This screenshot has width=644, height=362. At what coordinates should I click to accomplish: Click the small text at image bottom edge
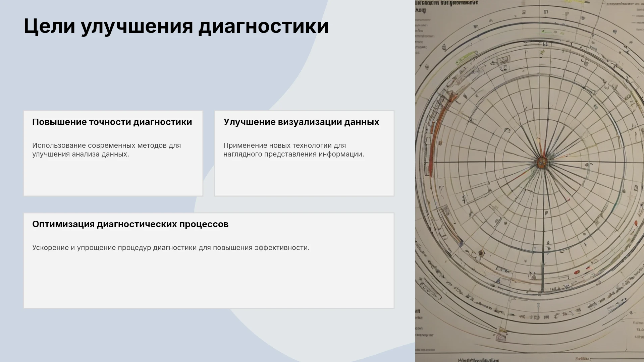pyautogui.click(x=480, y=359)
